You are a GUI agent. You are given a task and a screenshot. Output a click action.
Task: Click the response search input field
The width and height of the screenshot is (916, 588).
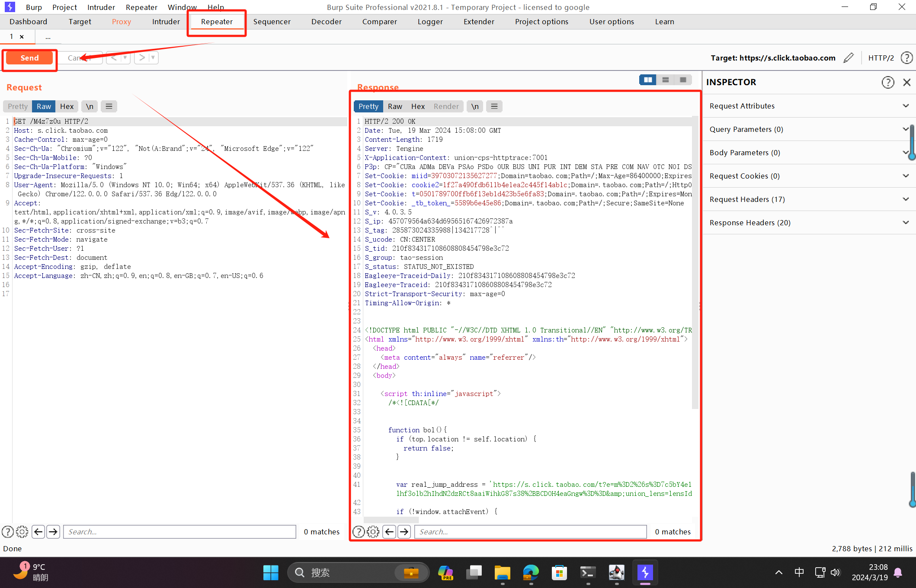pyautogui.click(x=530, y=532)
